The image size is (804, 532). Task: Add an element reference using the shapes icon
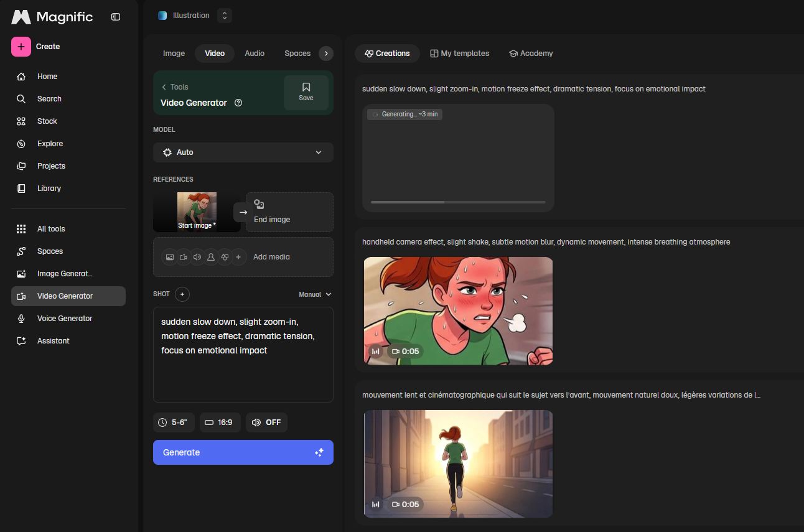point(225,257)
